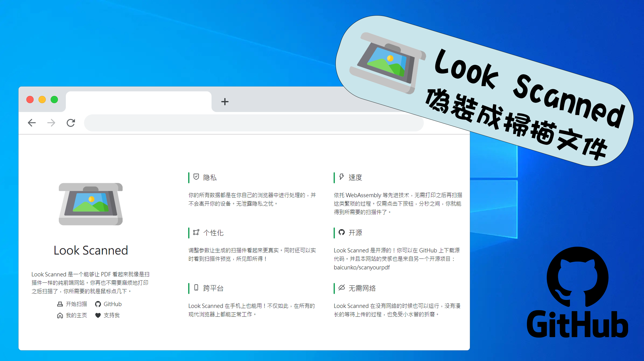Click the browser forward arrow

(51, 123)
